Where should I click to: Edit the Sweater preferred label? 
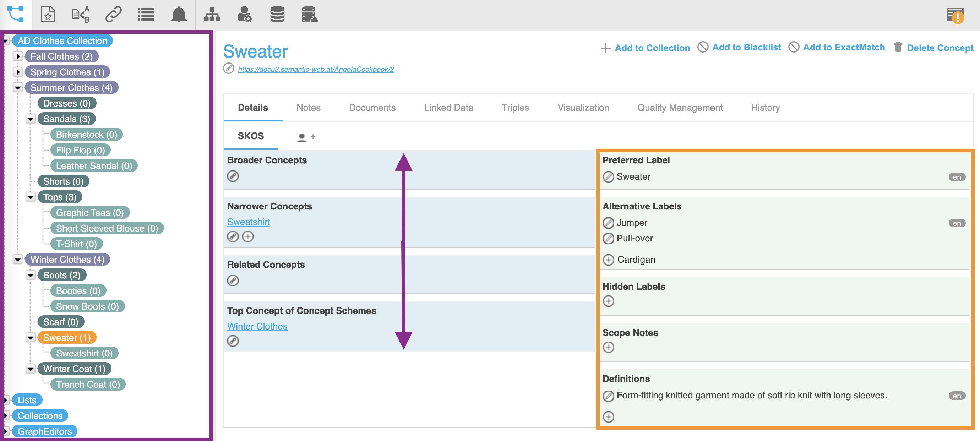[x=608, y=177]
